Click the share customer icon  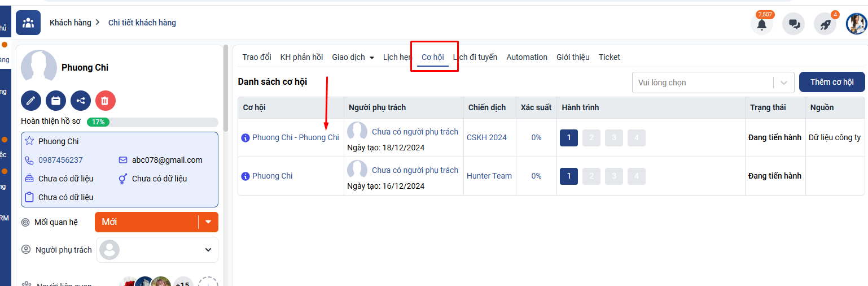pyautogui.click(x=81, y=101)
